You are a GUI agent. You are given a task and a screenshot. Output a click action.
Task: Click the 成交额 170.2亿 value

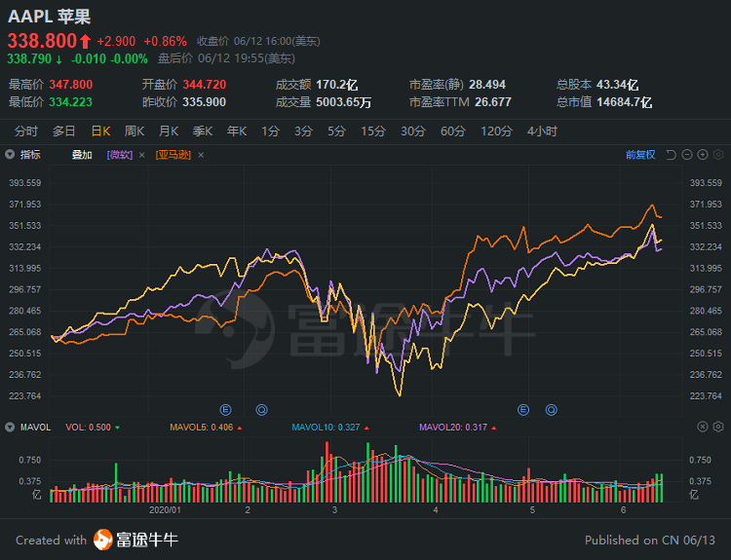point(336,85)
